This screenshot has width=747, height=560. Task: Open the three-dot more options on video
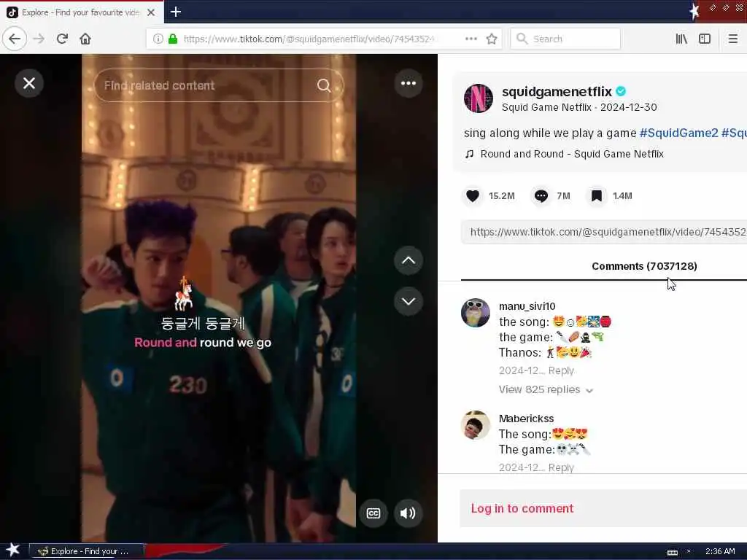(x=409, y=83)
